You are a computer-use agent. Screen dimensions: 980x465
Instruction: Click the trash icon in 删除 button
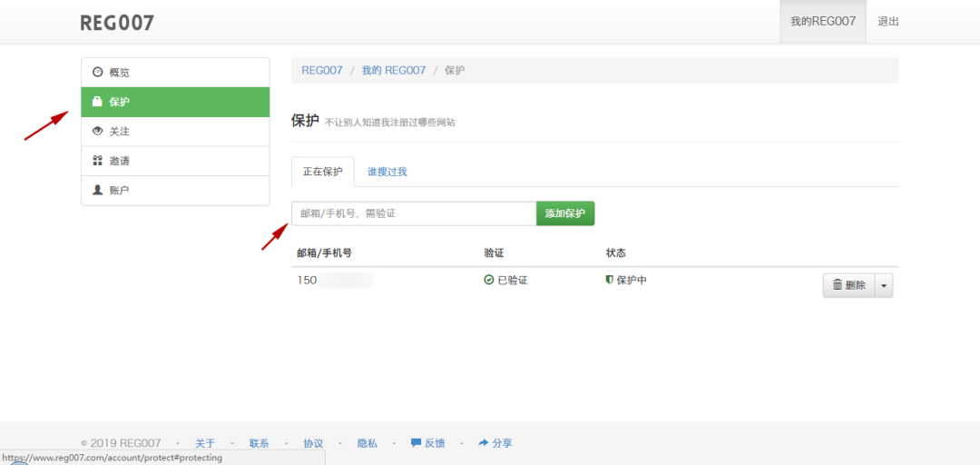(x=837, y=285)
